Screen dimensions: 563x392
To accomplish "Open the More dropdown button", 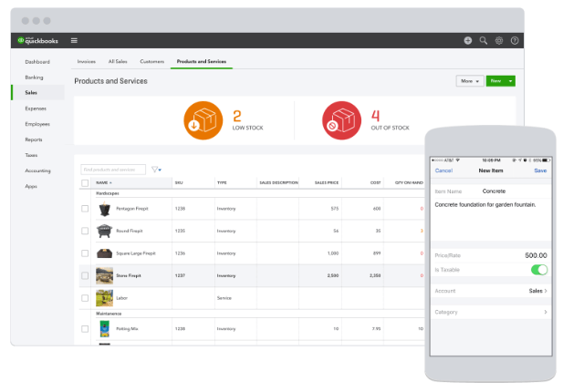I will click(x=470, y=81).
